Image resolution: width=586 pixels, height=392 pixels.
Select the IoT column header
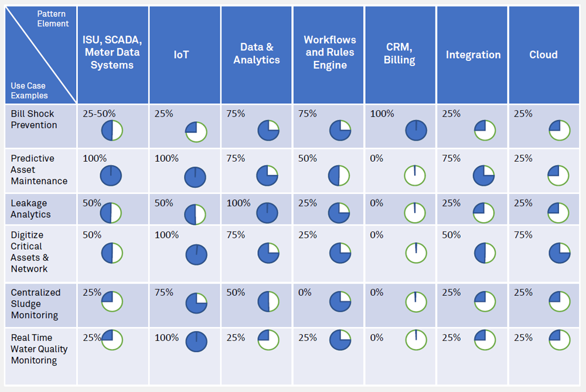pyautogui.click(x=182, y=55)
